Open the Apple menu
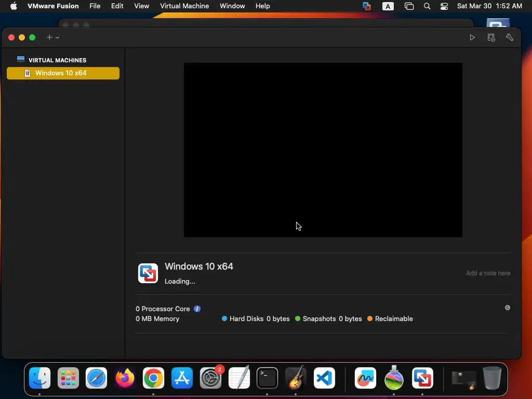532x399 pixels. tap(14, 6)
